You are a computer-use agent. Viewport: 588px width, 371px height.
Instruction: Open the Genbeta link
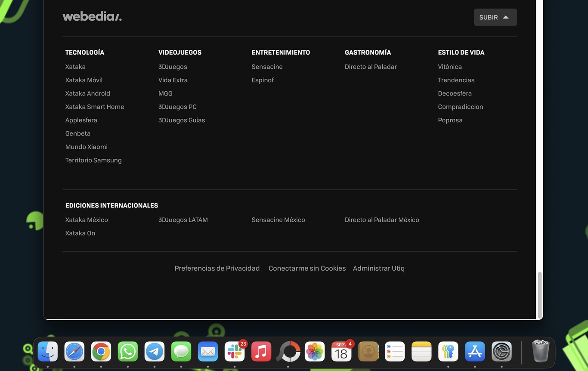click(78, 133)
